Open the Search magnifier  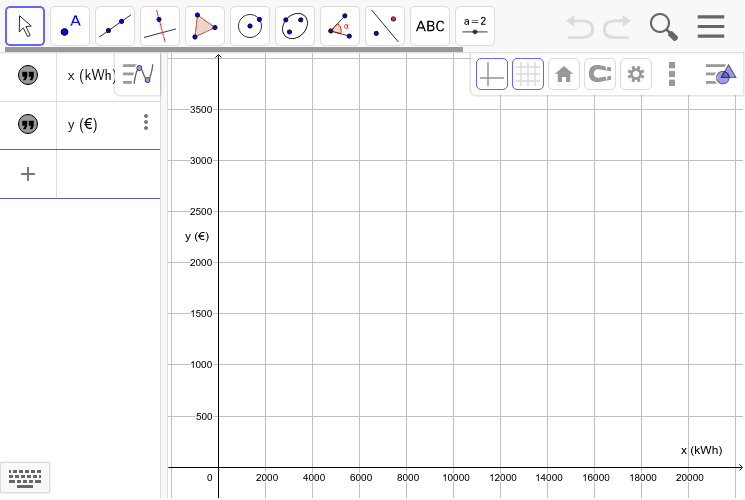(x=664, y=27)
